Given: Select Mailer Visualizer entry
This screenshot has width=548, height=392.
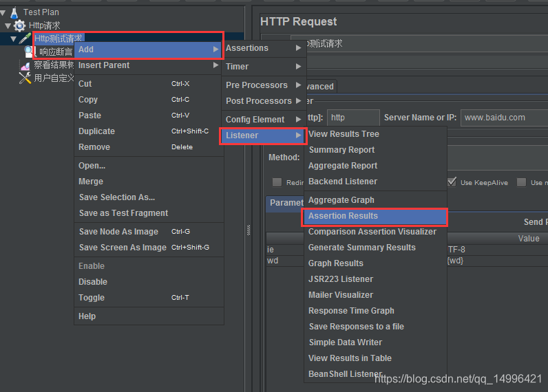Looking at the screenshot, I should [376, 295].
